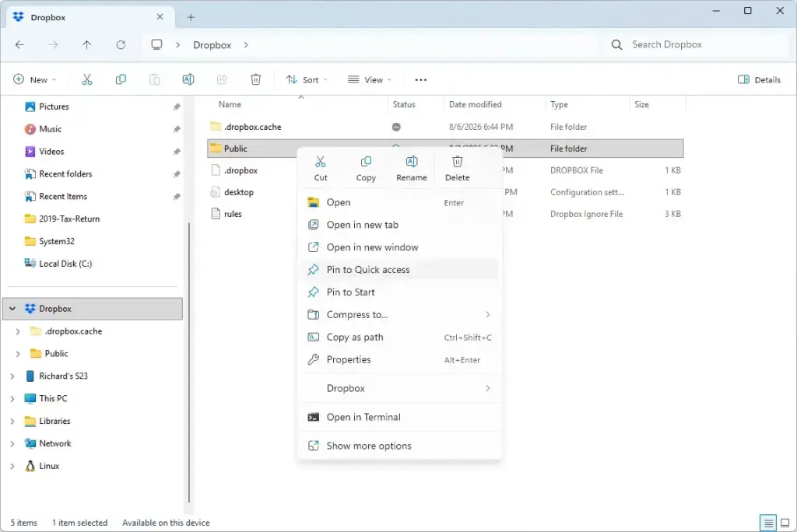The width and height of the screenshot is (797, 532).
Task: Click the Search Dropbox field
Action: tap(697, 44)
